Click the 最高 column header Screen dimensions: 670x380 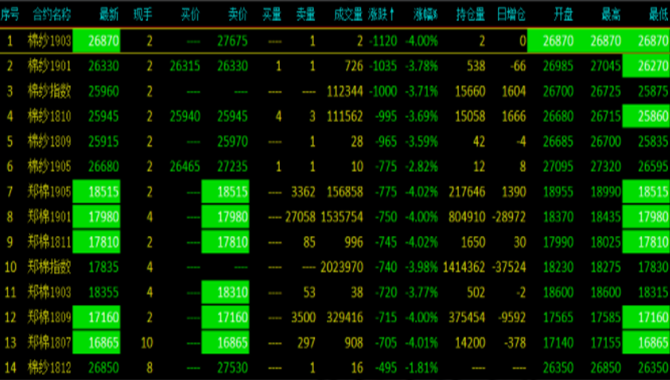pyautogui.click(x=611, y=15)
